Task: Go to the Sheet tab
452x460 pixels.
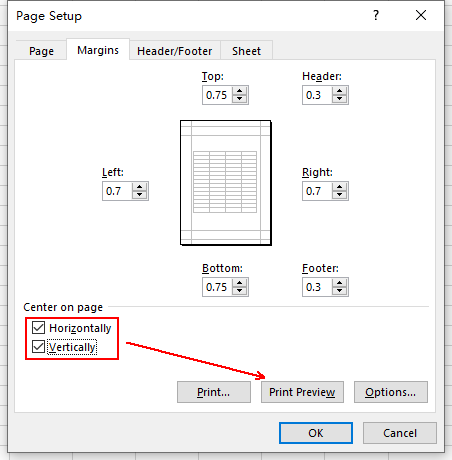Action: (x=246, y=51)
